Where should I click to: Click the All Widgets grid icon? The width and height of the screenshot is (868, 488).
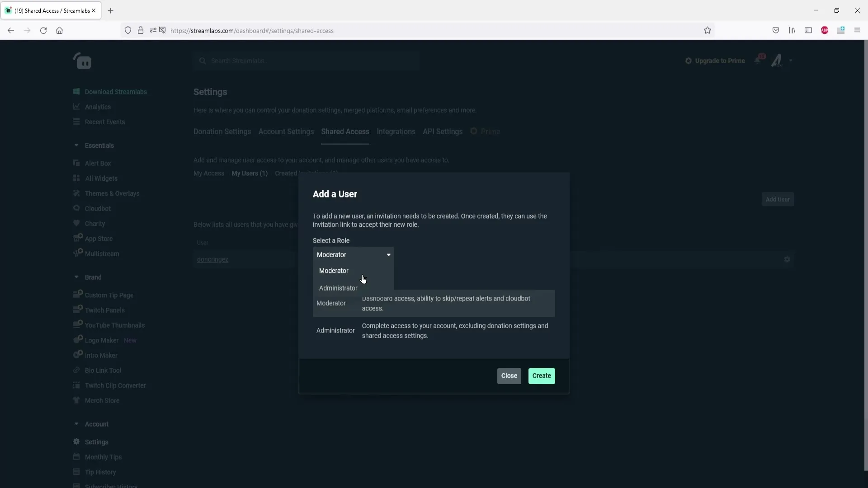[x=76, y=178]
